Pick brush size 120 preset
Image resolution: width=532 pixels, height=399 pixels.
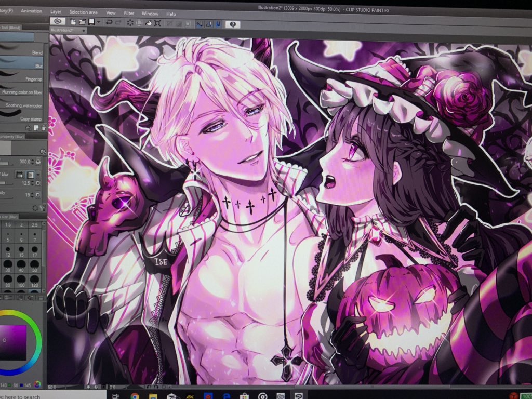pyautogui.click(x=35, y=281)
